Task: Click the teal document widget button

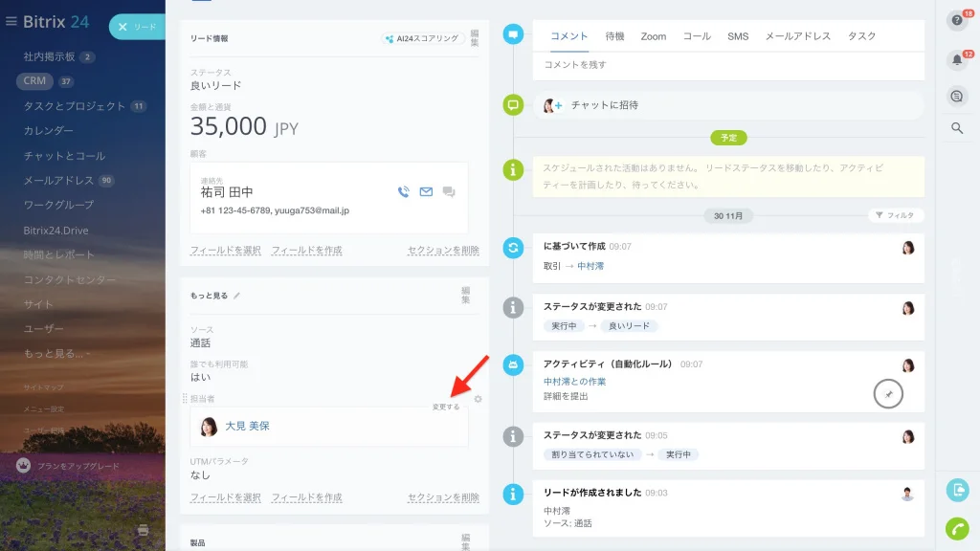Action: [x=957, y=491]
